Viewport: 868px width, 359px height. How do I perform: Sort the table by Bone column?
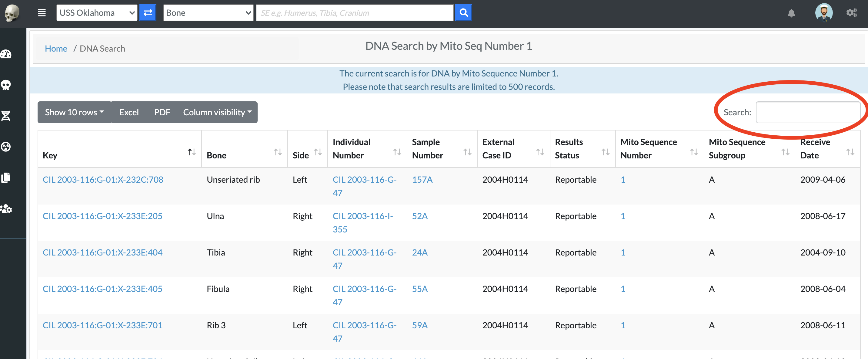click(x=244, y=149)
